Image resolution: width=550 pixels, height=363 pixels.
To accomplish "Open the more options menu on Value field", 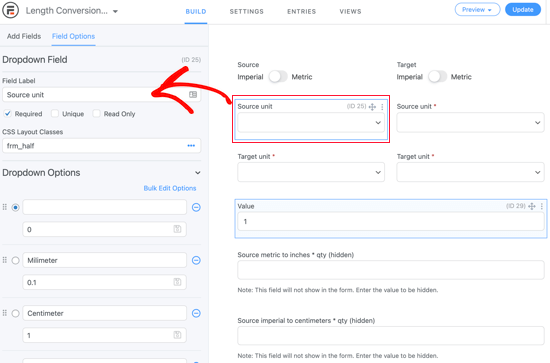I will pos(542,206).
